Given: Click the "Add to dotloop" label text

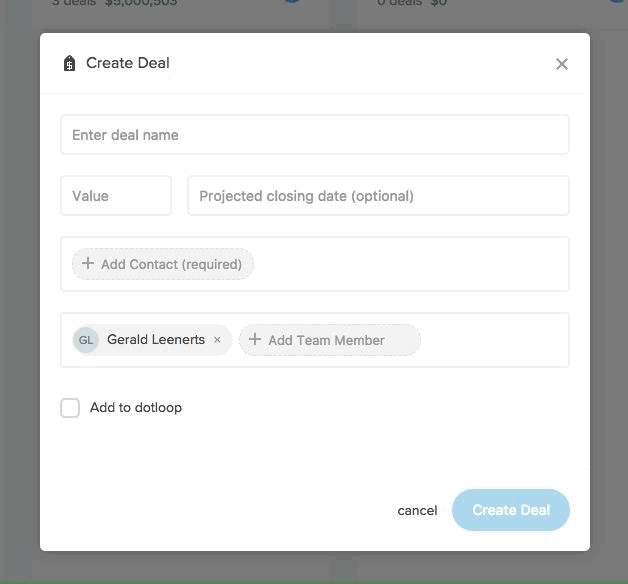Looking at the screenshot, I should click(136, 408).
